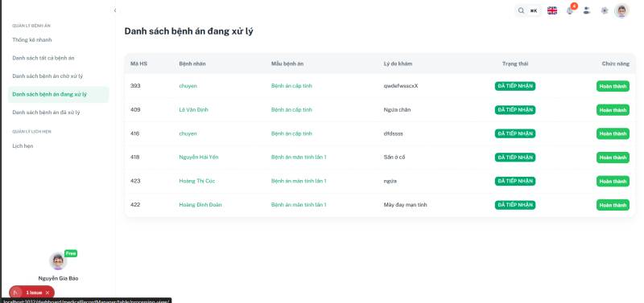
Task: Click the Chức năng column header
Action: click(616, 63)
